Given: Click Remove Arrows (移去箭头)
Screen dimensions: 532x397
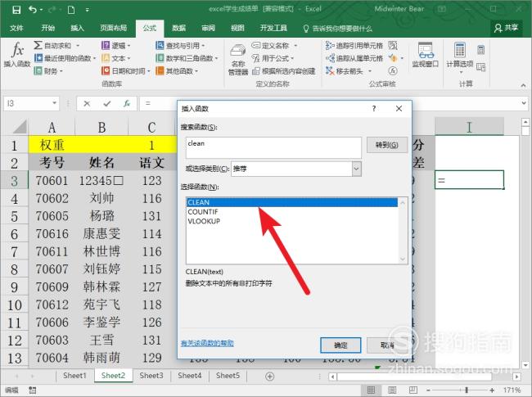Looking at the screenshot, I should 345,71.
